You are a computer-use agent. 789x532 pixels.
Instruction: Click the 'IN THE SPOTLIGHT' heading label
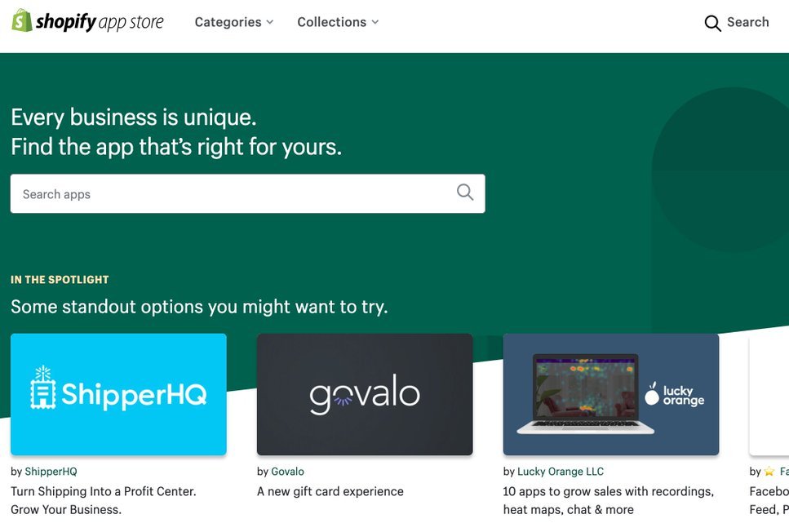[60, 280]
